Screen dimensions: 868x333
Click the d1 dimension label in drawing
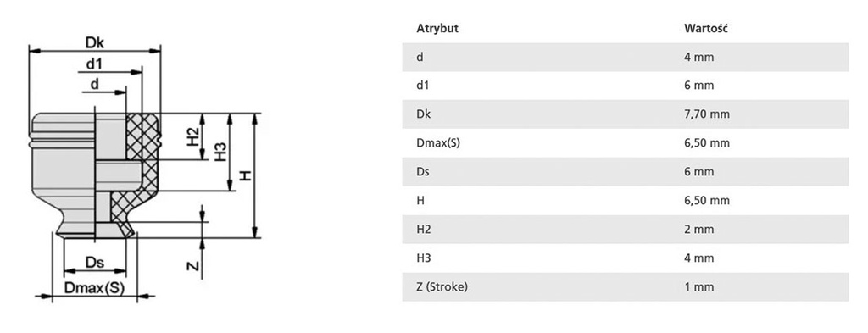point(94,64)
